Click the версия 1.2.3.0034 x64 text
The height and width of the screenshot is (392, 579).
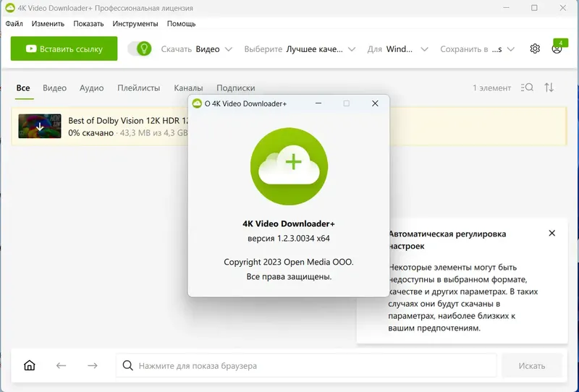pyautogui.click(x=289, y=239)
